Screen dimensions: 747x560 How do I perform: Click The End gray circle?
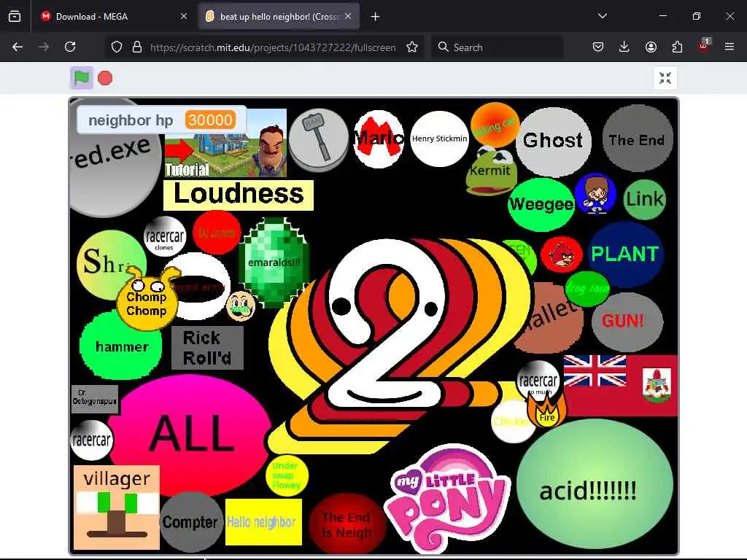point(638,139)
